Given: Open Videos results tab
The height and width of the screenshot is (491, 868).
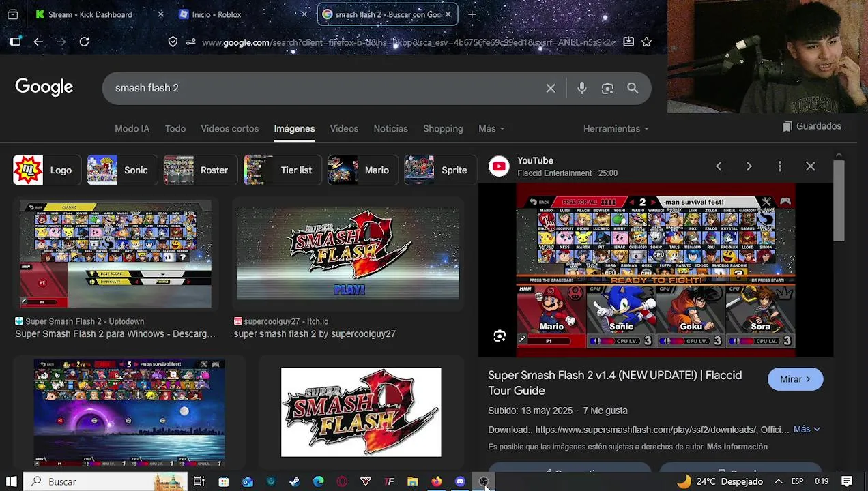Looking at the screenshot, I should coord(344,128).
